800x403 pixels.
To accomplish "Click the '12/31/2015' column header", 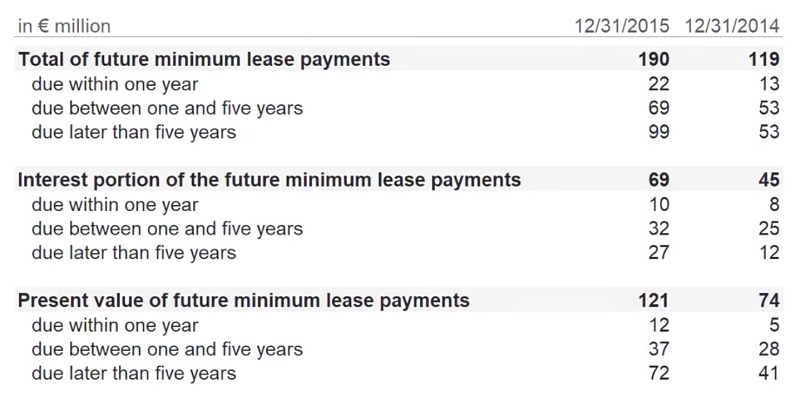I will click(622, 25).
